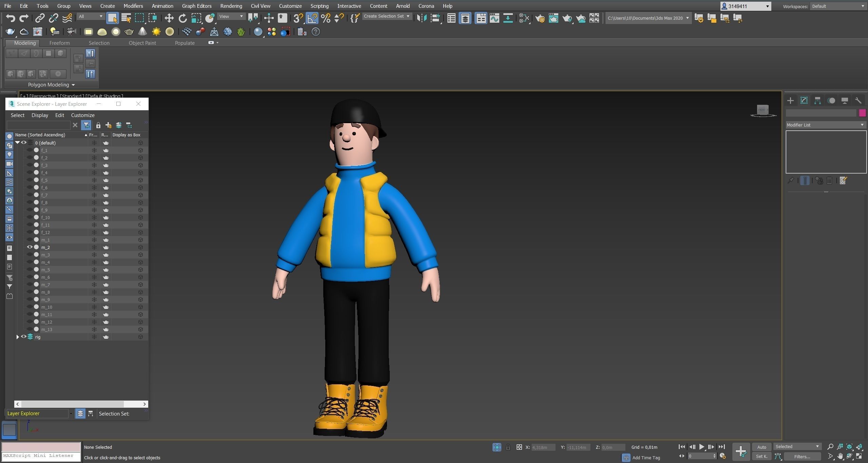Screen dimensions: 868x463
Task: Toggle Auto Key animation mode
Action: click(x=761, y=447)
